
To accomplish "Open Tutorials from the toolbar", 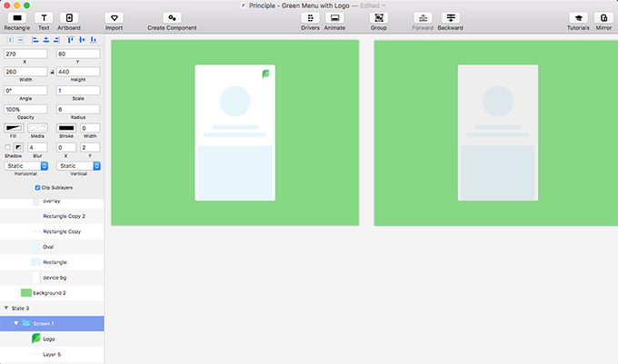I will click(x=578, y=18).
